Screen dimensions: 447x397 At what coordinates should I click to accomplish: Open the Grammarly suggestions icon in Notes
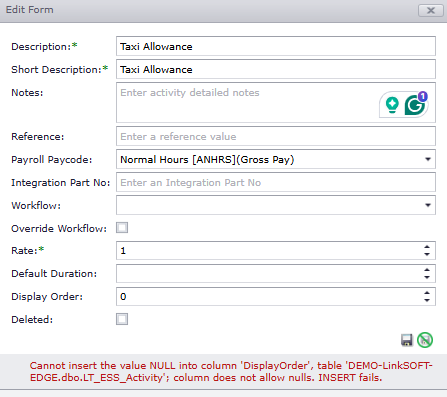click(415, 104)
